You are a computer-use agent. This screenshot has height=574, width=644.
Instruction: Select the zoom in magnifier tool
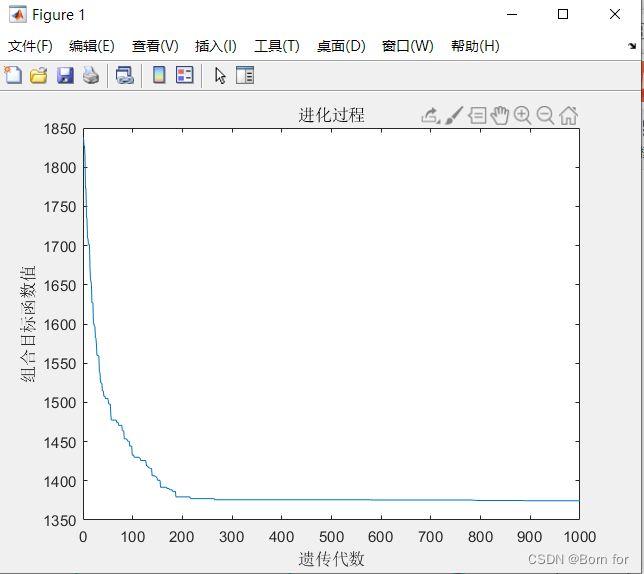[522, 115]
